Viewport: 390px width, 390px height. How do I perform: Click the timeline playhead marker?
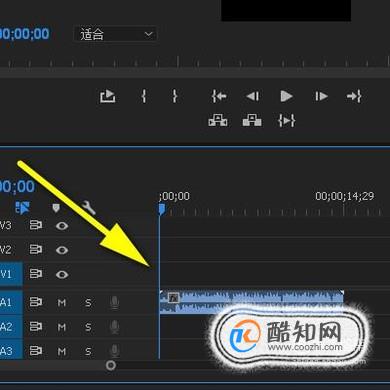(161, 209)
